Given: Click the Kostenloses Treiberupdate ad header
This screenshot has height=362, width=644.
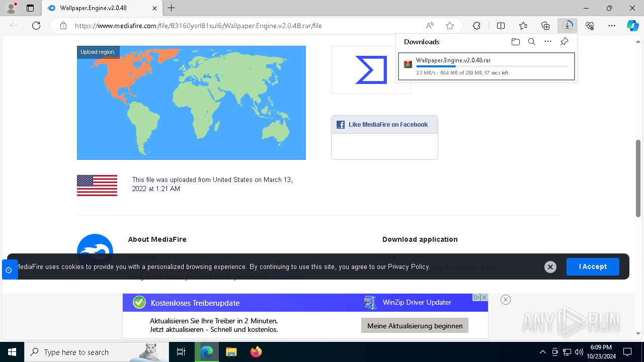Looking at the screenshot, I should (x=195, y=303).
